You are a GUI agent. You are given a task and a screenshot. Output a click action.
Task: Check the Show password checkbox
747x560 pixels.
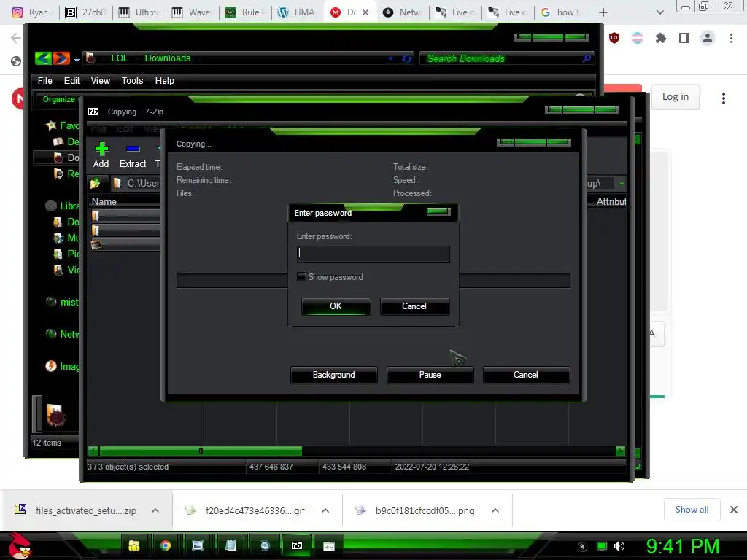click(301, 276)
